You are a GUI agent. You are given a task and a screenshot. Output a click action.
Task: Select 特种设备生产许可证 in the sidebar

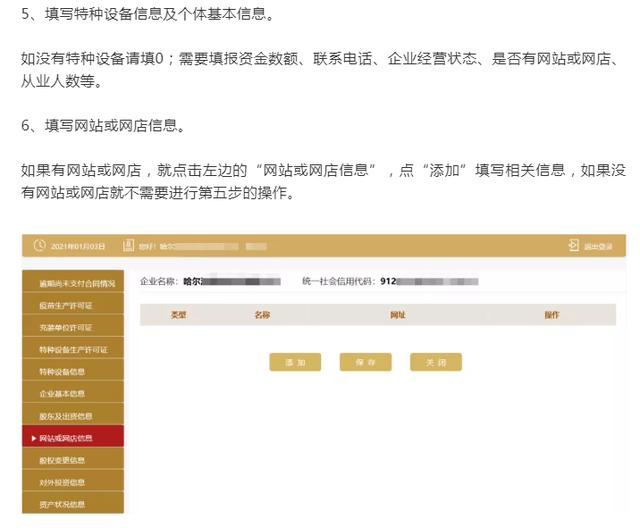coord(73,348)
